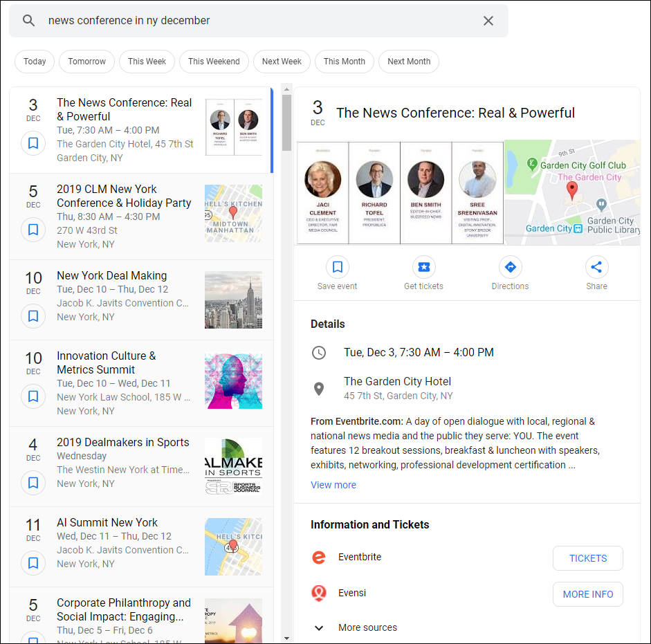Screen dimensions: 651x644
Task: Click the Get tickets icon
Action: pyautogui.click(x=424, y=267)
